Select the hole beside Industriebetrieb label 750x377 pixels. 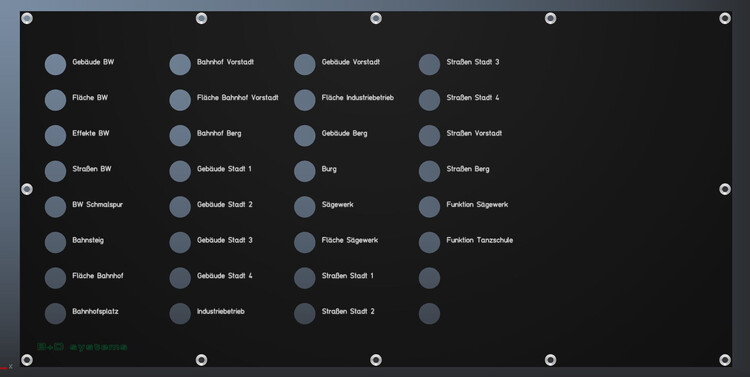[180, 314]
